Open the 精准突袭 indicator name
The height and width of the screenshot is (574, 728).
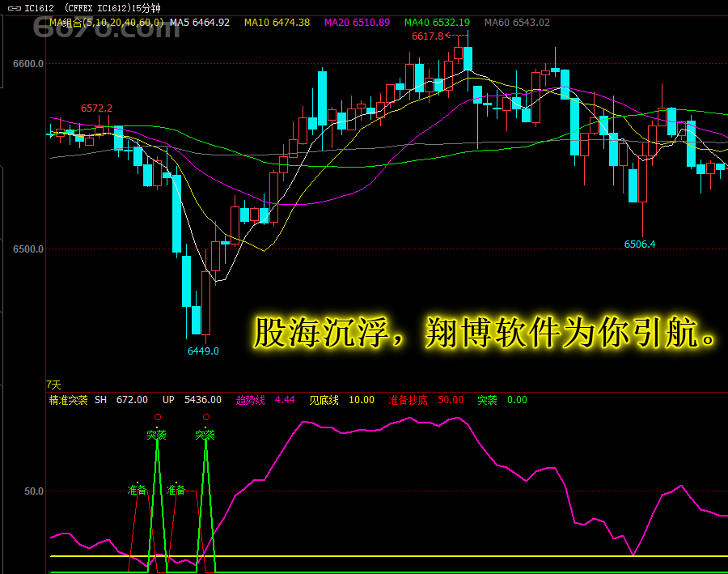point(68,400)
